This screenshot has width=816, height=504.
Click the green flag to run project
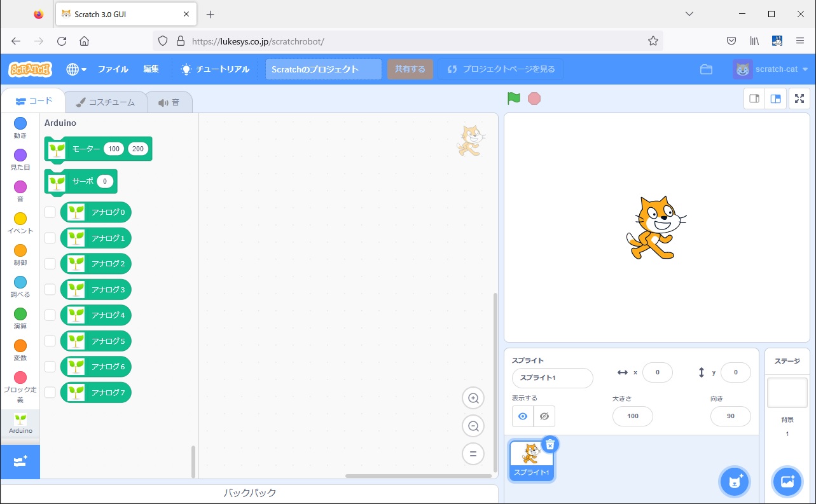[x=514, y=99]
